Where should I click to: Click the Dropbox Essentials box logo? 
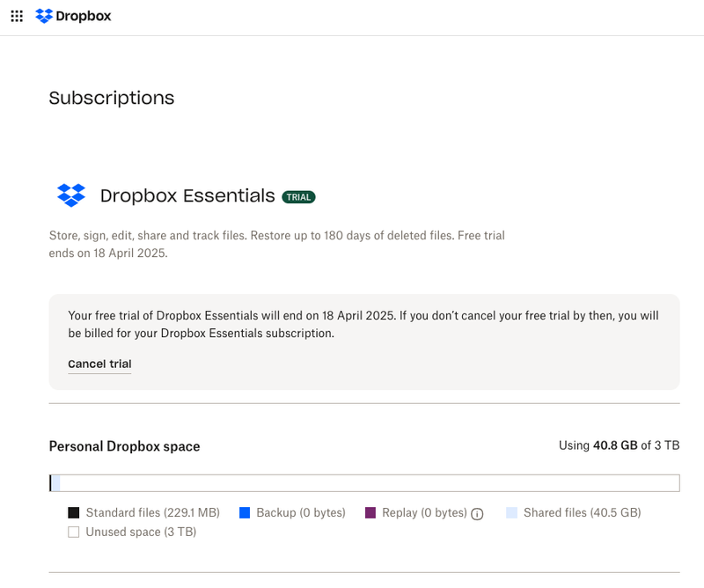coord(71,195)
